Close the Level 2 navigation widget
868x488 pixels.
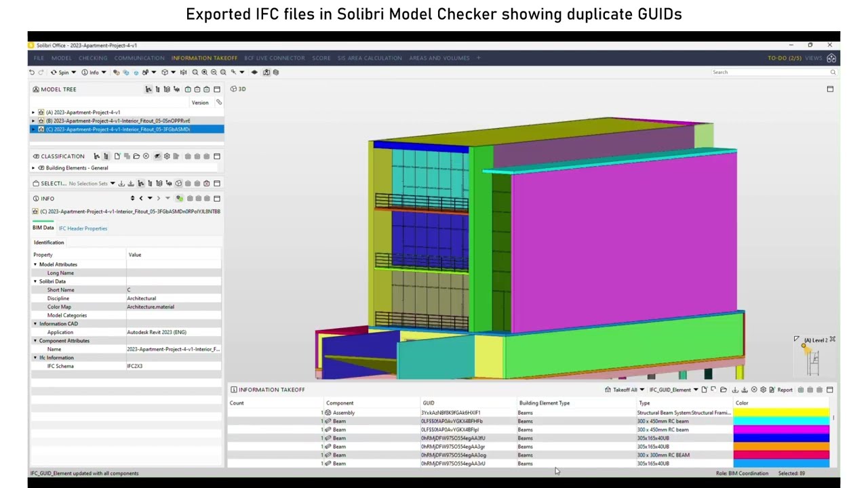coord(833,340)
